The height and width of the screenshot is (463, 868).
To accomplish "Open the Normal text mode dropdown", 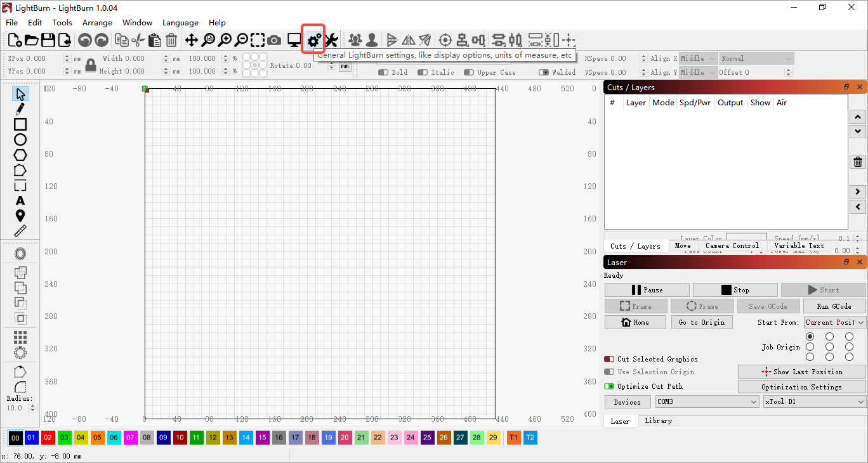I will coord(756,58).
